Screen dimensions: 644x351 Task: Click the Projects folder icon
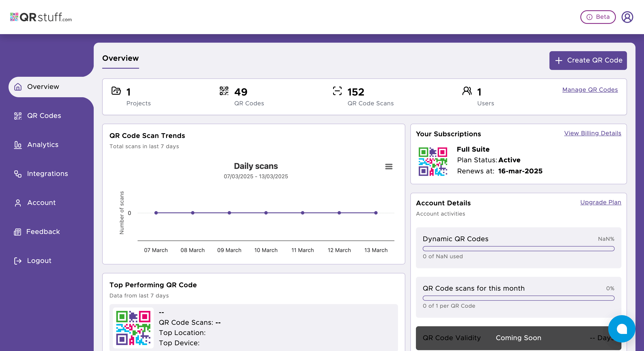(x=116, y=91)
